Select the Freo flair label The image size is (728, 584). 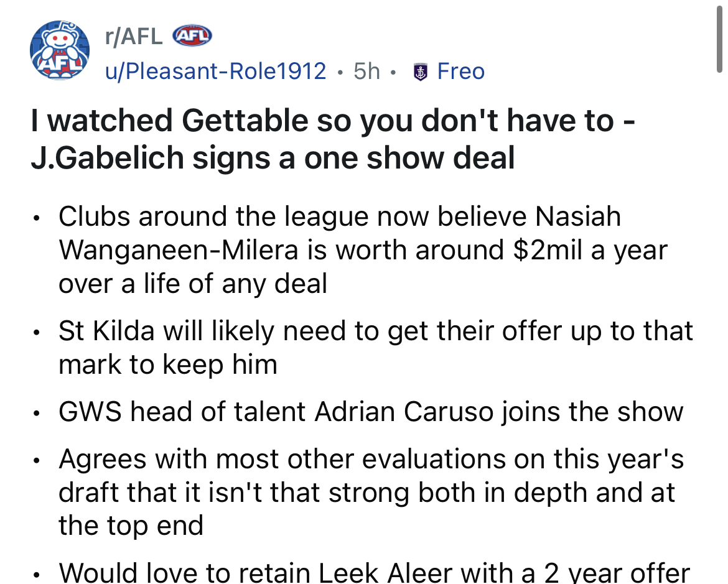(x=460, y=72)
